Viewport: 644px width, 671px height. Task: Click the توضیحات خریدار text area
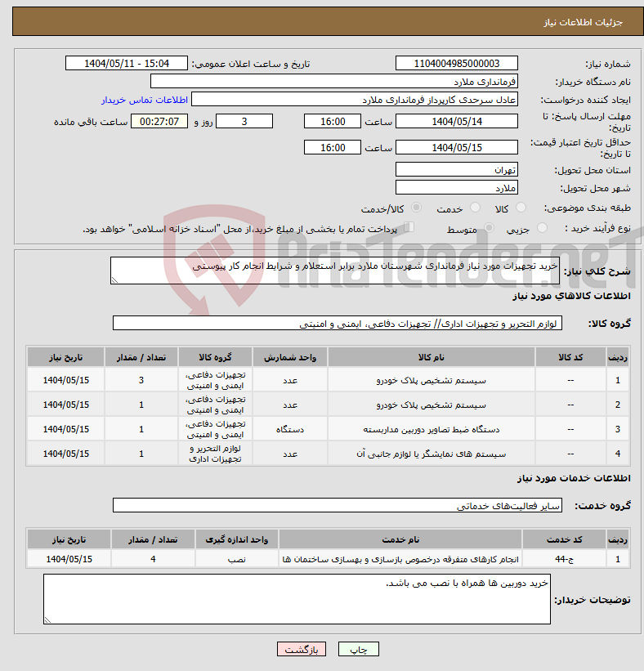pos(297,599)
